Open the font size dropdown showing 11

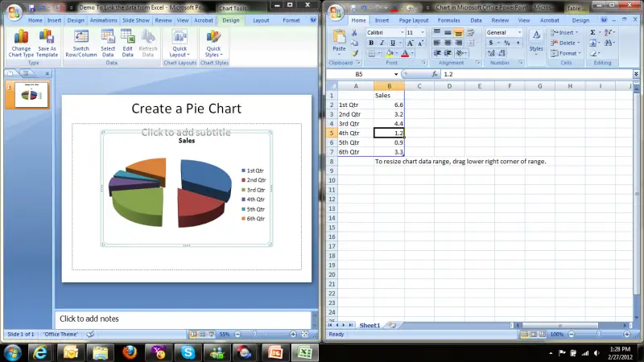423,32
